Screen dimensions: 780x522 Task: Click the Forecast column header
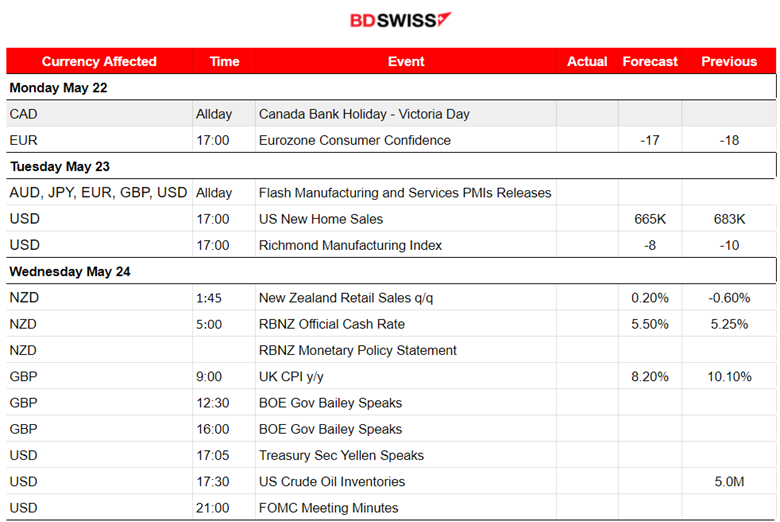[650, 61]
